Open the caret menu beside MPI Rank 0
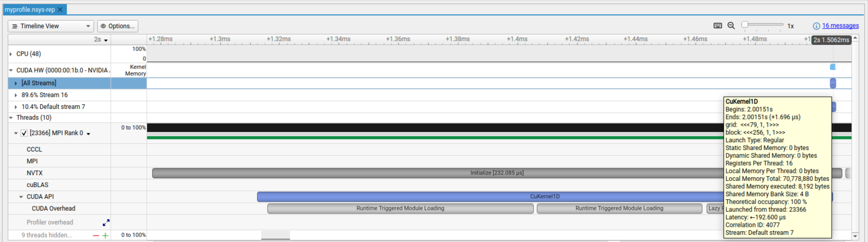868x242 pixels. (88, 133)
